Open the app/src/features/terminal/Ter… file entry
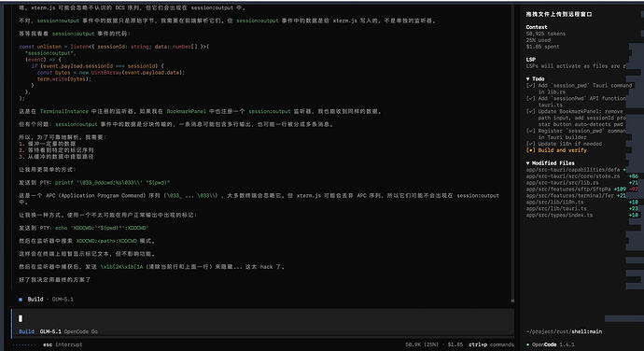Image resolution: width=644 pixels, height=351 pixels. tap(570, 196)
